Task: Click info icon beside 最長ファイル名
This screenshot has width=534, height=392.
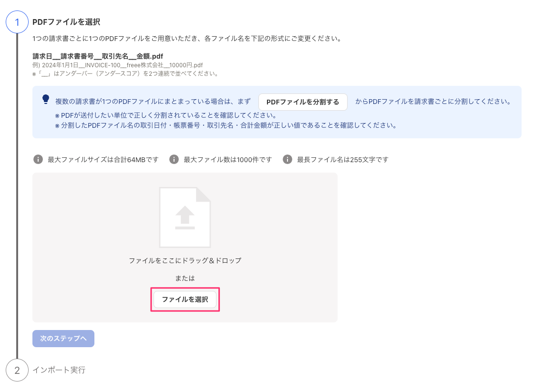Action: (x=288, y=159)
